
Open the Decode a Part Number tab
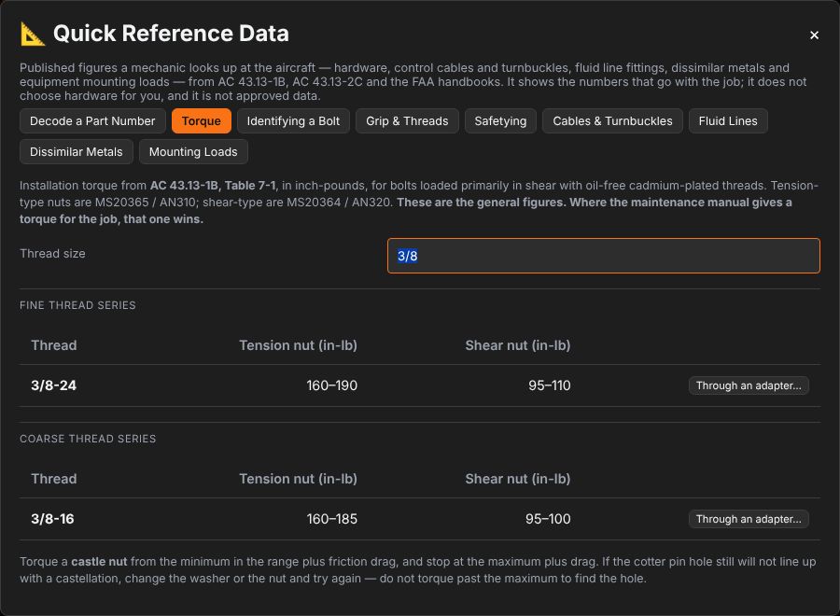pyautogui.click(x=92, y=121)
